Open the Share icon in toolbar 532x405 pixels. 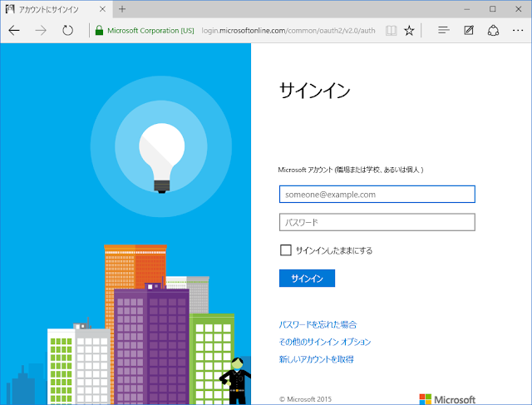(x=493, y=31)
